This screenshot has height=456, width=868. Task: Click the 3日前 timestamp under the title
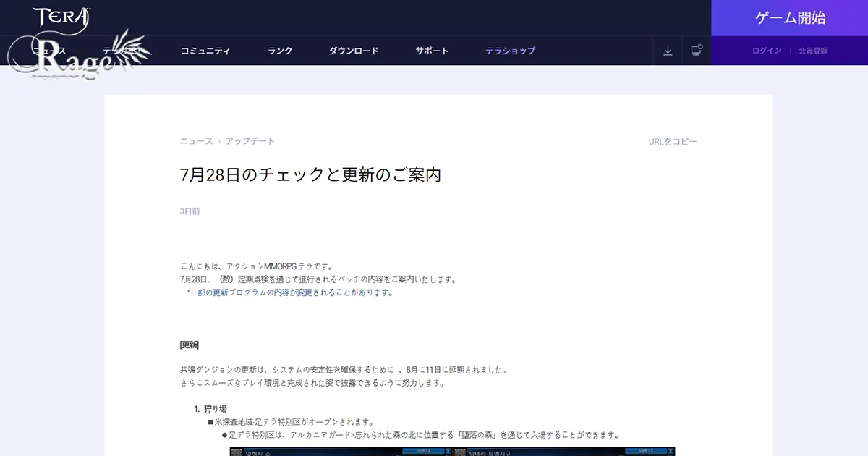pos(190,211)
